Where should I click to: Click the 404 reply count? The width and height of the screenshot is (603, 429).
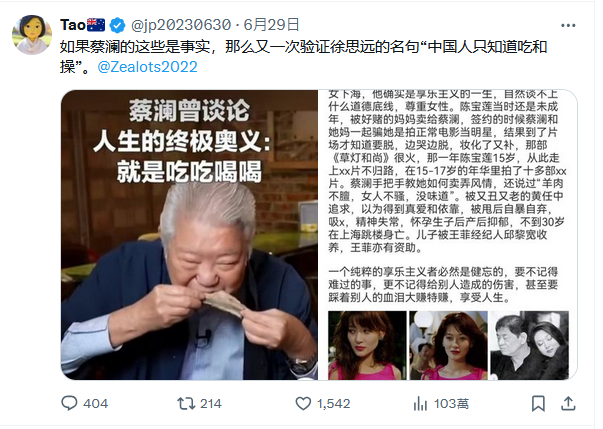pos(95,404)
